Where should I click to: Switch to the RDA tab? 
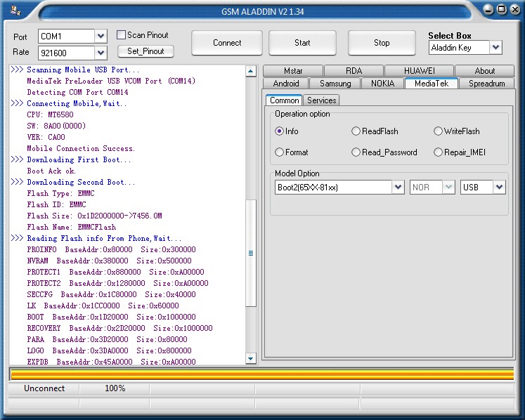[x=354, y=71]
